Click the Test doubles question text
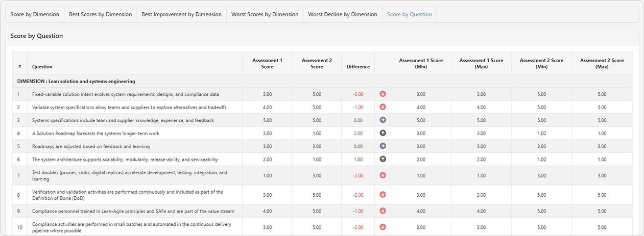The width and height of the screenshot is (644, 236). [x=130, y=176]
